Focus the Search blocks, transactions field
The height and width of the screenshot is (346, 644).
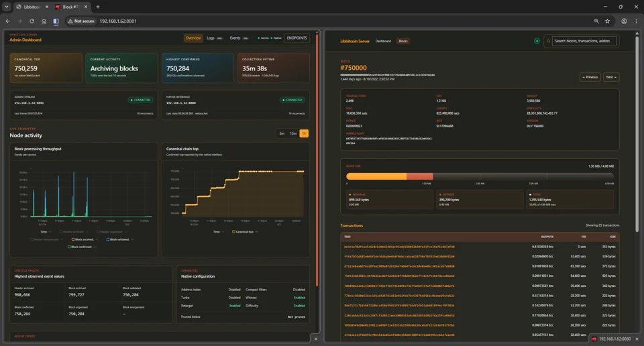click(584, 41)
